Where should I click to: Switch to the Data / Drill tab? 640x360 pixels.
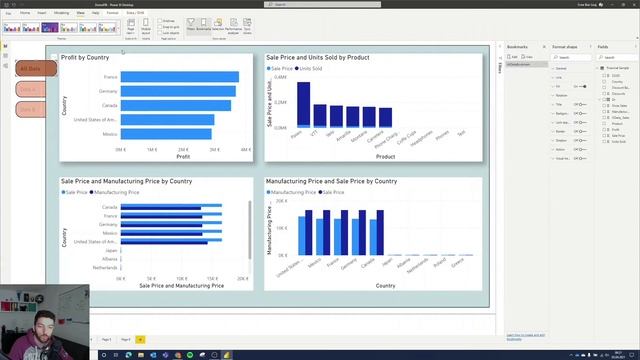[135, 13]
